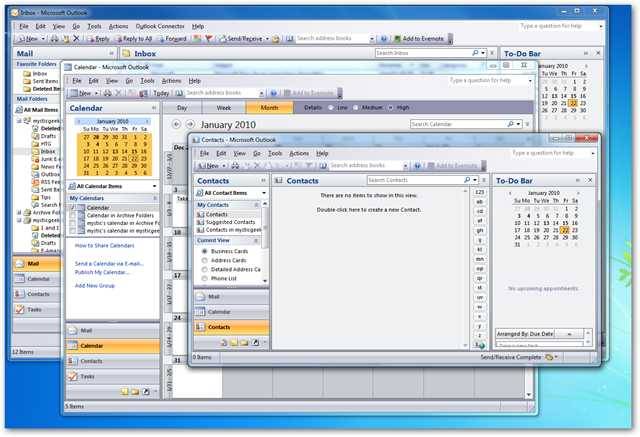Click address book icon in the Inbox toolbar
This screenshot has height=437, width=640.
click(289, 39)
